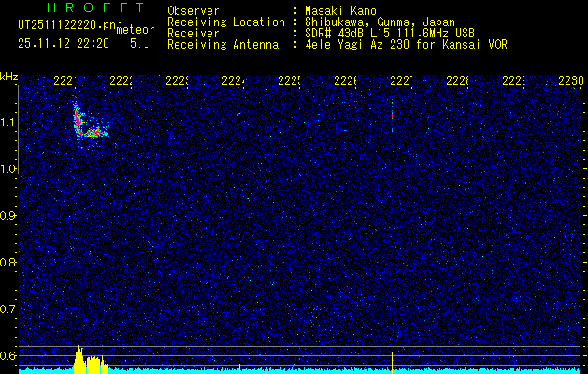
Task: Click time axis label 2230
Action: click(571, 81)
